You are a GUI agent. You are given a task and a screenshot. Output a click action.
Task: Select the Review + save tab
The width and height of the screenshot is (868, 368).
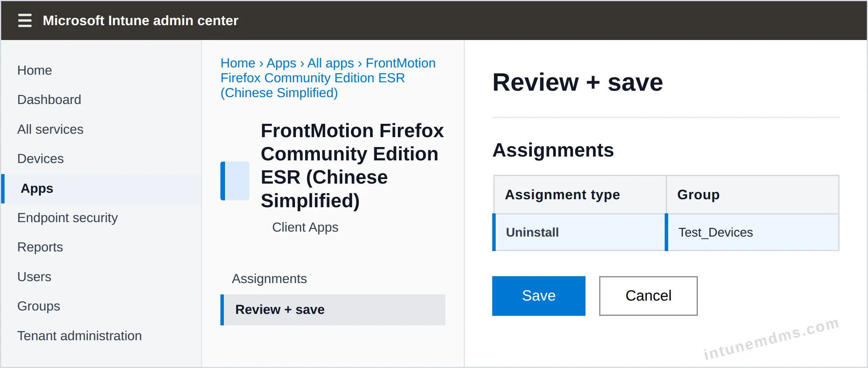click(x=333, y=310)
